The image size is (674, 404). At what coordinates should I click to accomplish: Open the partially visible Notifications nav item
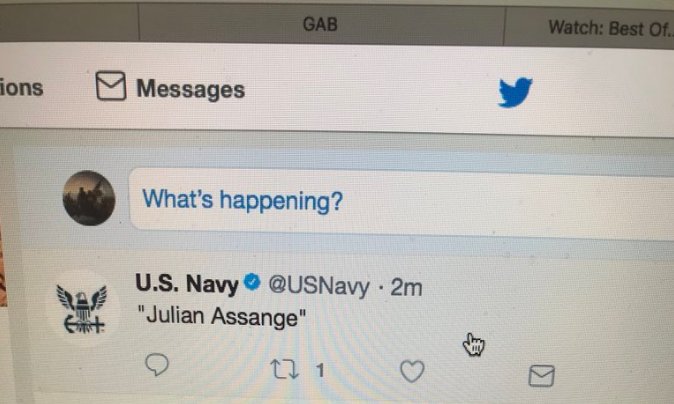coord(22,87)
